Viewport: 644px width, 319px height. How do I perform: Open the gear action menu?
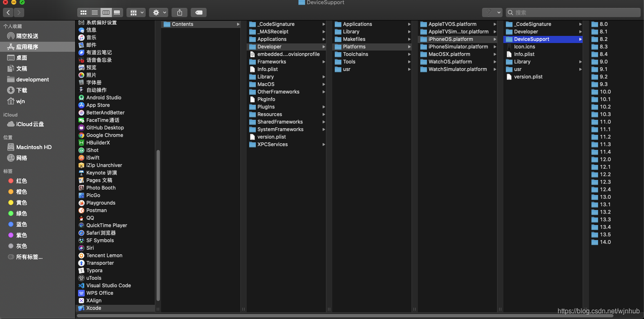[x=159, y=13]
